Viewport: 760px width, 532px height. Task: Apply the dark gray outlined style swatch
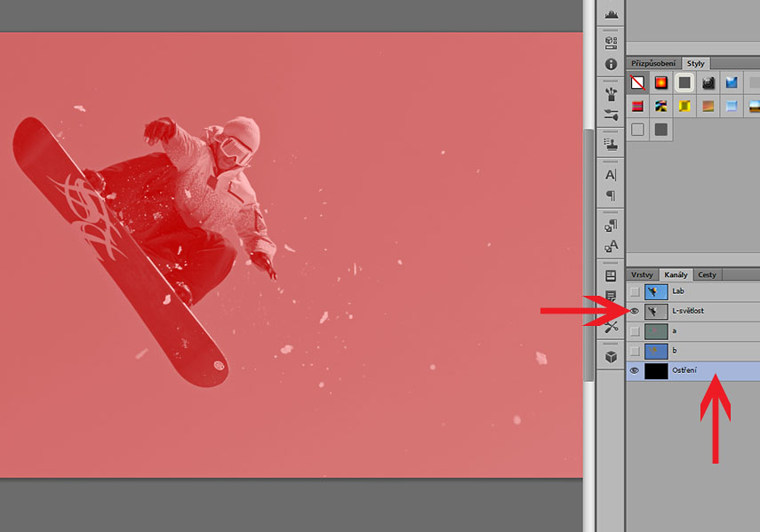tap(684, 83)
